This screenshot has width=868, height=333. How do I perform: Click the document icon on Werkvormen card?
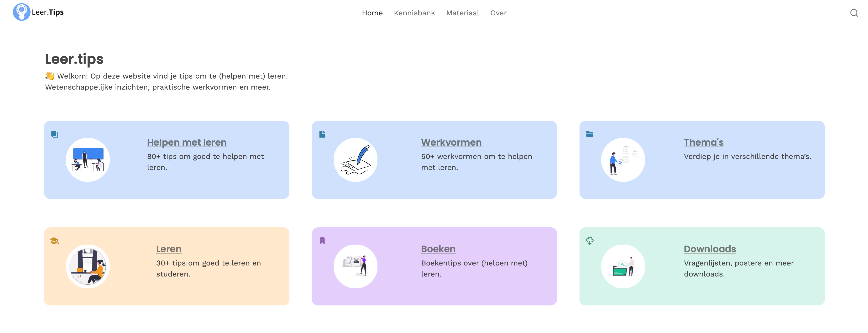(322, 134)
